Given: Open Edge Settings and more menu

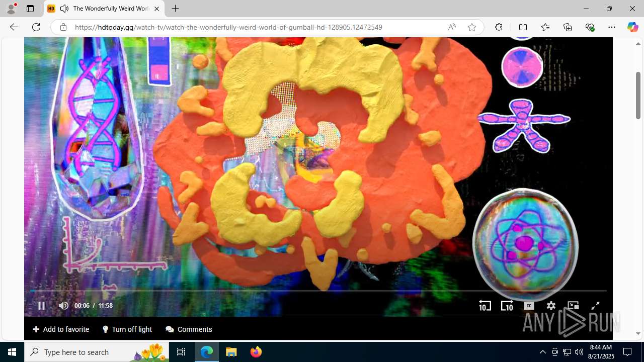Looking at the screenshot, I should [x=612, y=27].
